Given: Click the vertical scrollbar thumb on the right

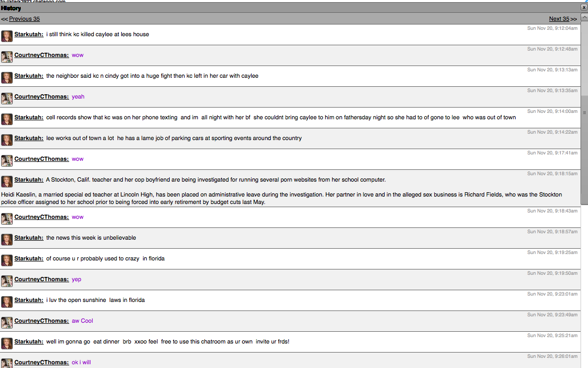Looking at the screenshot, I should tap(584, 149).
